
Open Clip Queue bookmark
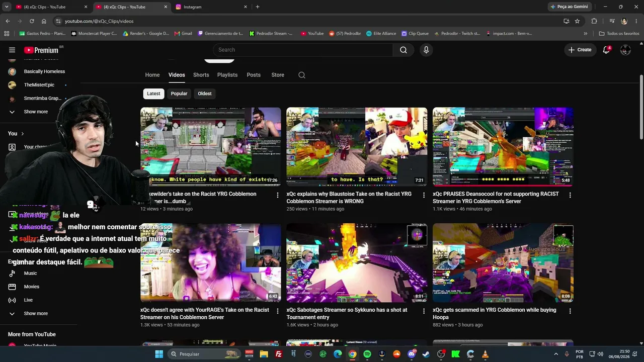click(x=415, y=34)
